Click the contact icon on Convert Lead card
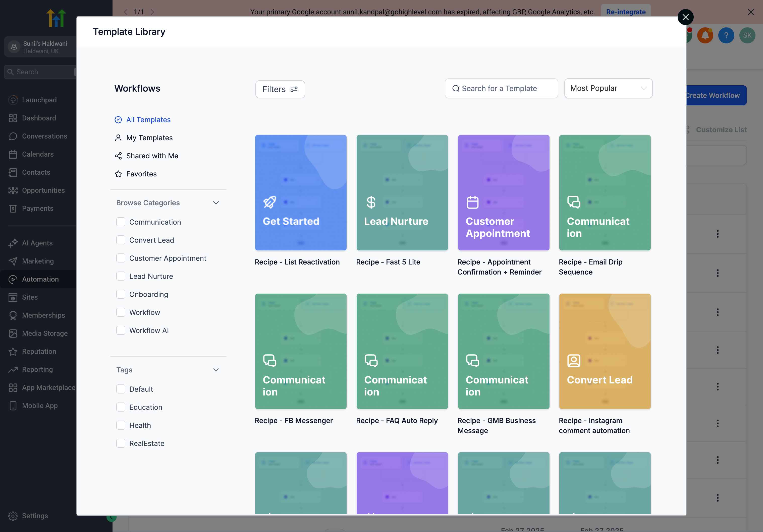Screen dimensions: 763x532 (x=574, y=361)
